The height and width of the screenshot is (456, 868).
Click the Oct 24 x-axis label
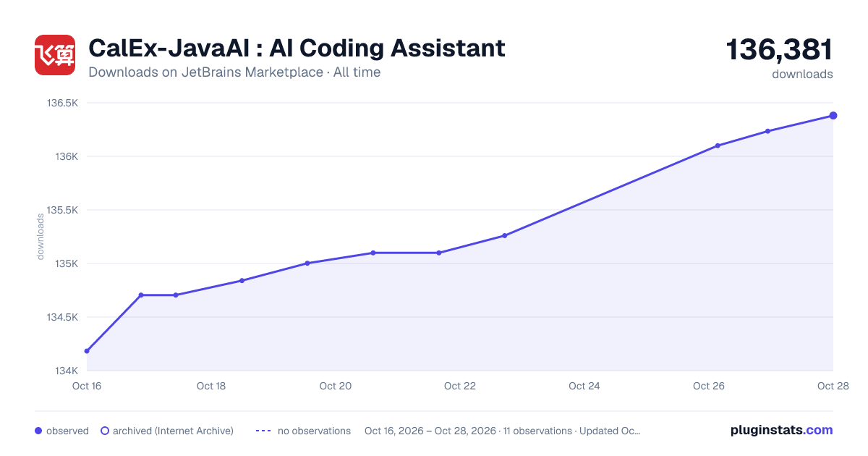tap(584, 386)
